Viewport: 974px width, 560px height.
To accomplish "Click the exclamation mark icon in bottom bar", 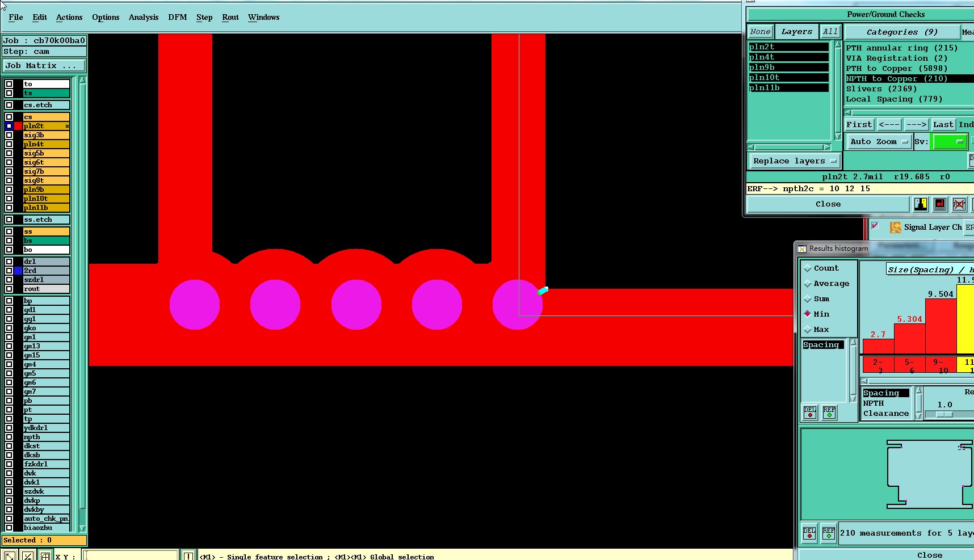I will (x=188, y=555).
